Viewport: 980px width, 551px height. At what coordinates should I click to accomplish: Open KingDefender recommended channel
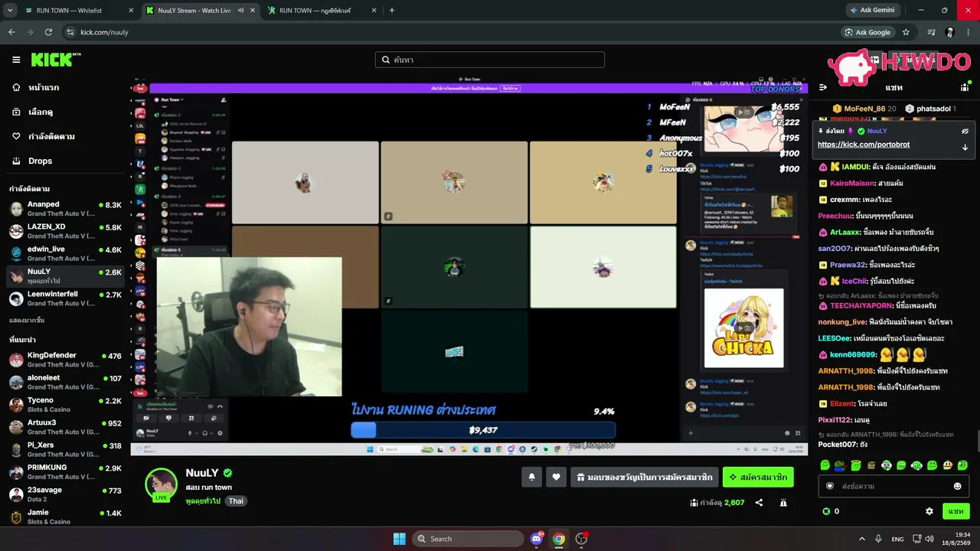pyautogui.click(x=66, y=360)
